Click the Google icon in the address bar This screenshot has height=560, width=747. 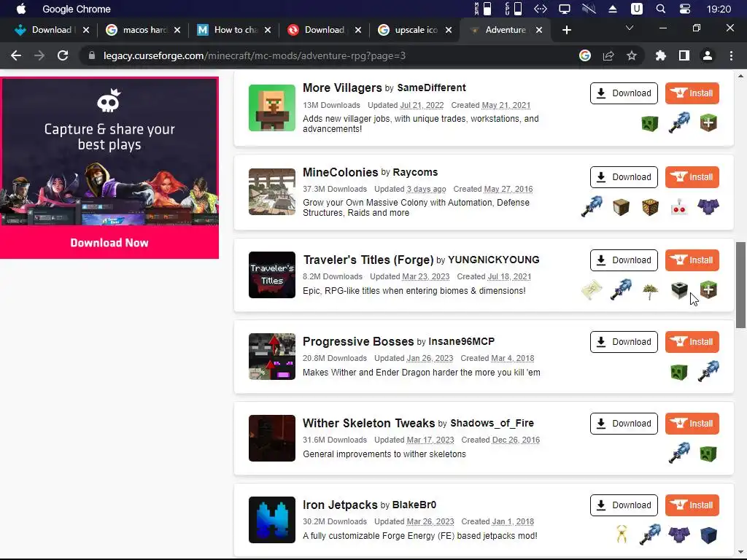585,55
